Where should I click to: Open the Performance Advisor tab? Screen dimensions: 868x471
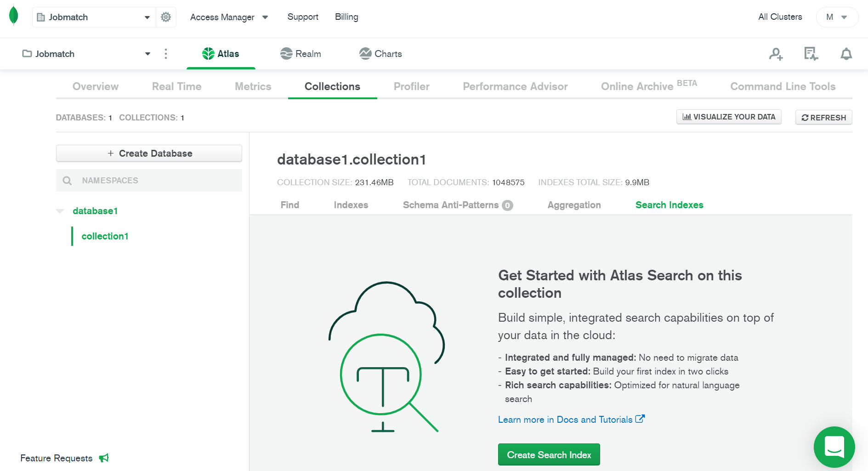pos(515,86)
